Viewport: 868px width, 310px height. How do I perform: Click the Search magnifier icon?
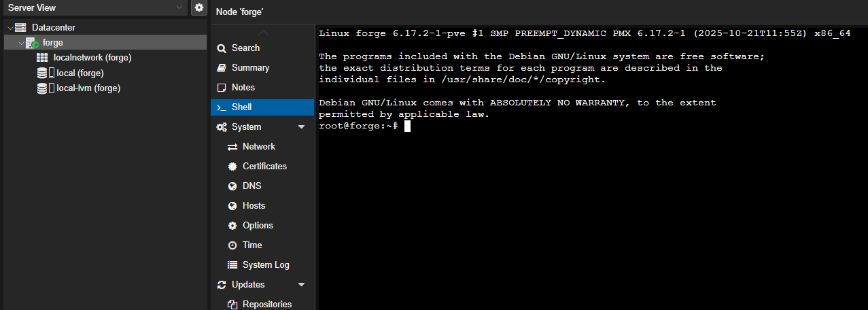(x=222, y=48)
